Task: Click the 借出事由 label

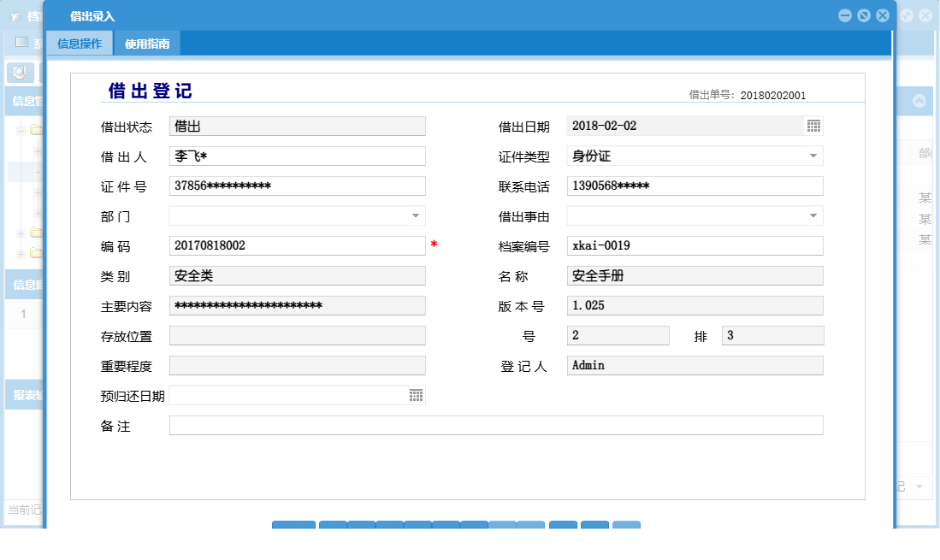Action: pyautogui.click(x=524, y=217)
